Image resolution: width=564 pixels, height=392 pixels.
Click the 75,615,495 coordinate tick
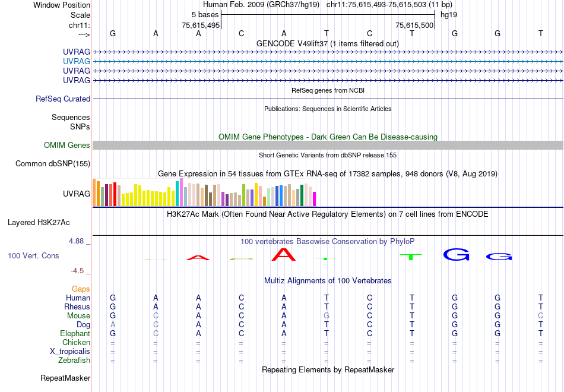[200, 25]
